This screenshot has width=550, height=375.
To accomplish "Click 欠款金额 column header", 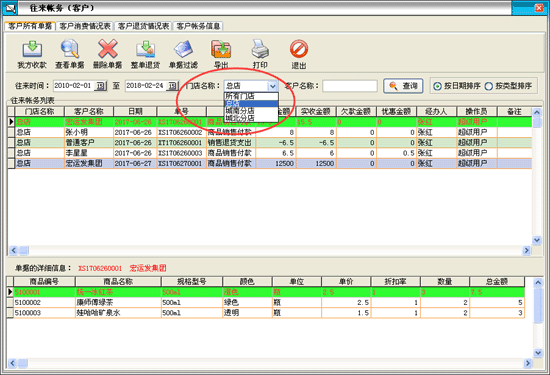I will point(356,112).
